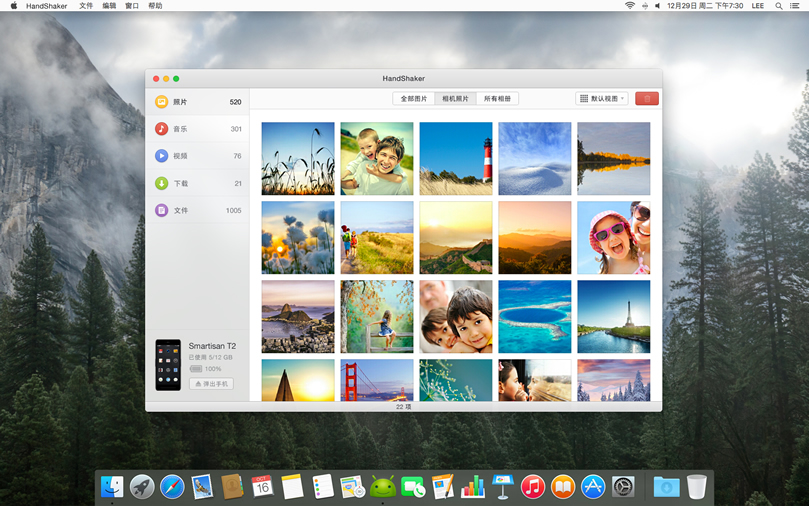Click the red trash delete button
Image resolution: width=809 pixels, height=506 pixels.
[x=646, y=99]
